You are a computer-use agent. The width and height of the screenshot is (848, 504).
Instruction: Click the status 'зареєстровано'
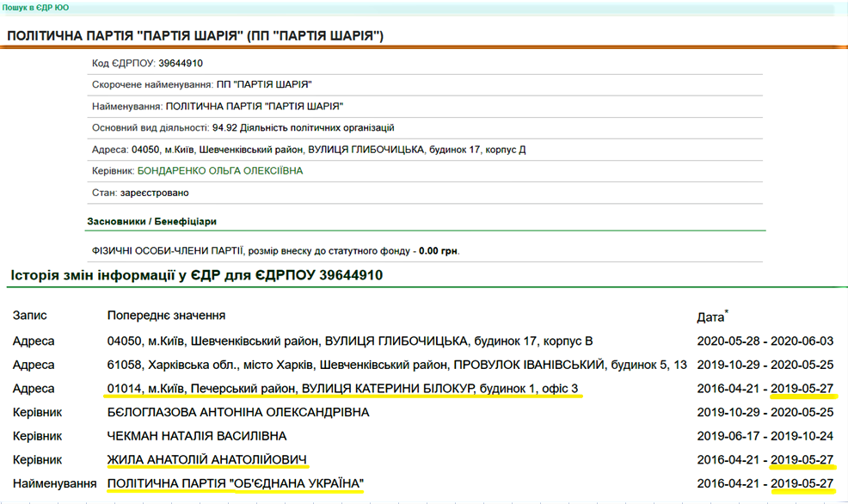155,193
